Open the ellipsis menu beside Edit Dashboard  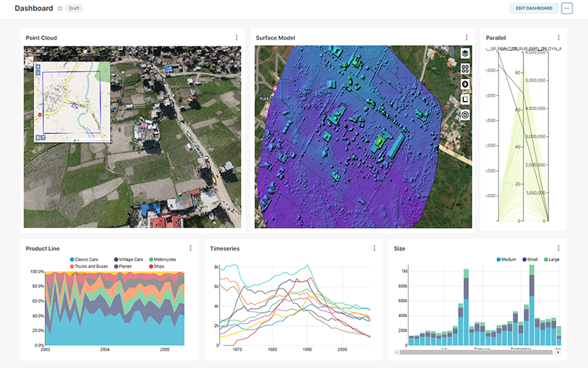[567, 8]
